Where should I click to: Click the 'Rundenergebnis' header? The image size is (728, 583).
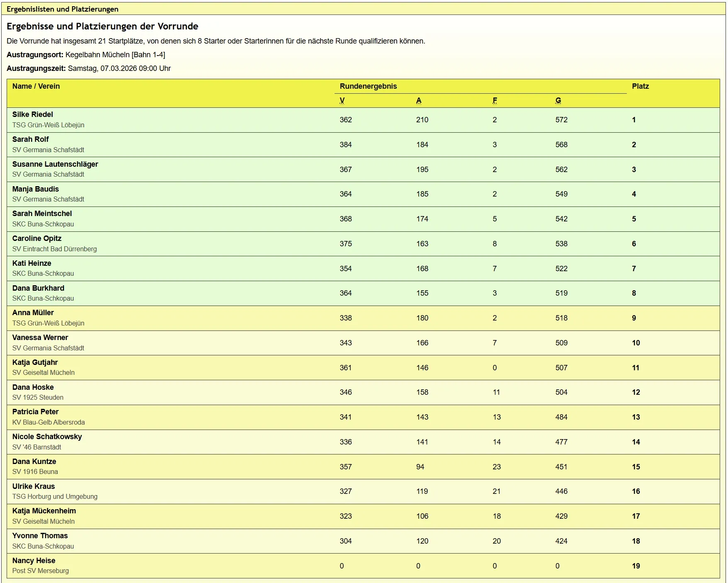pyautogui.click(x=368, y=86)
